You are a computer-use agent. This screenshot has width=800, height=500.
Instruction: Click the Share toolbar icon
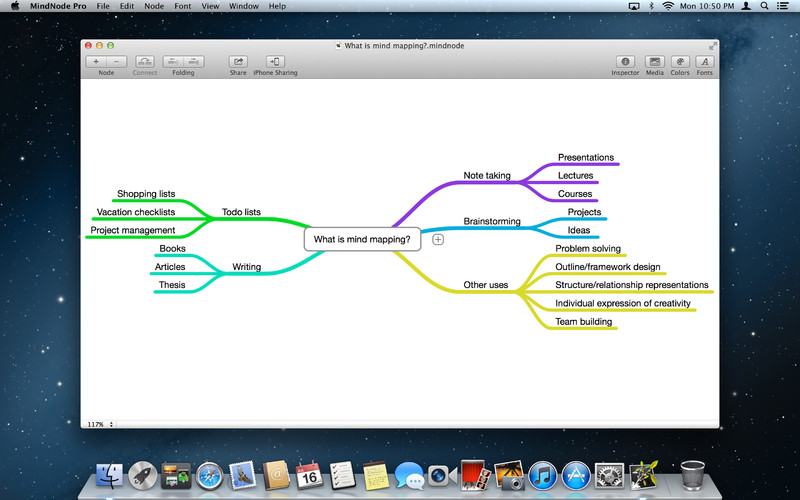(238, 61)
